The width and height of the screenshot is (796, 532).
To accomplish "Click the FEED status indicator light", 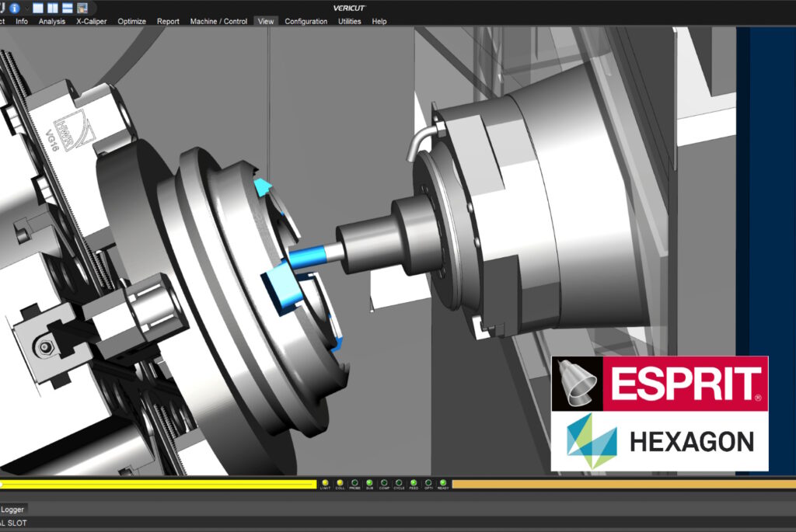I will pyautogui.click(x=414, y=483).
